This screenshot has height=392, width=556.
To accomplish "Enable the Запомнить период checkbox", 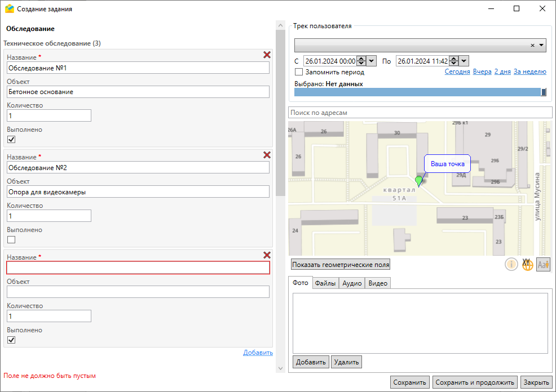I will point(299,72).
